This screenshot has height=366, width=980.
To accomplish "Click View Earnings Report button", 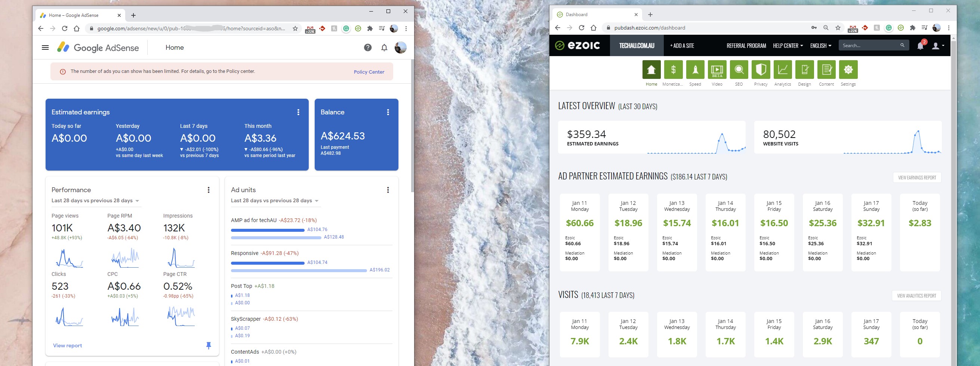I will (x=917, y=178).
